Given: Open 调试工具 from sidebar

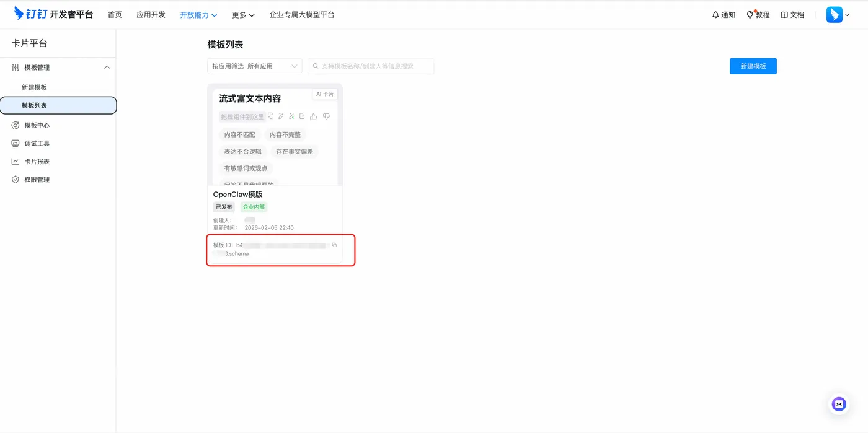Looking at the screenshot, I should (37, 143).
